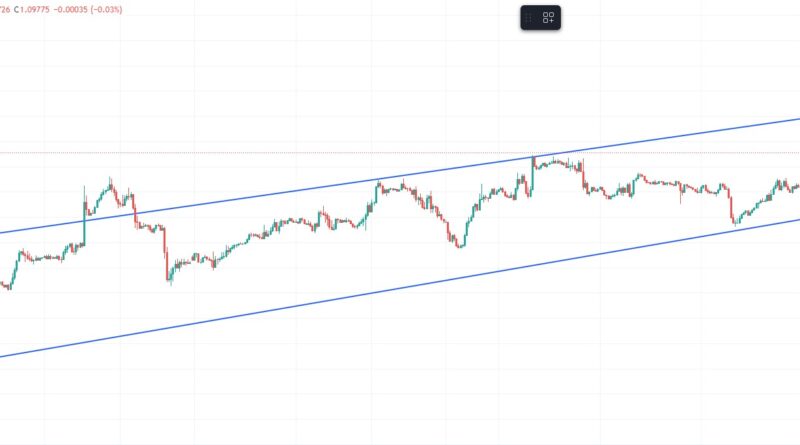
Task: Click the middle peak touching the upper channel line
Action: point(378,183)
